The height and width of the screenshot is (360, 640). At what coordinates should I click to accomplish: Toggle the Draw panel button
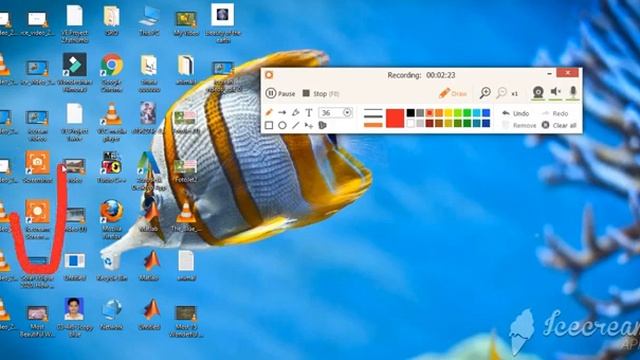coord(453,93)
